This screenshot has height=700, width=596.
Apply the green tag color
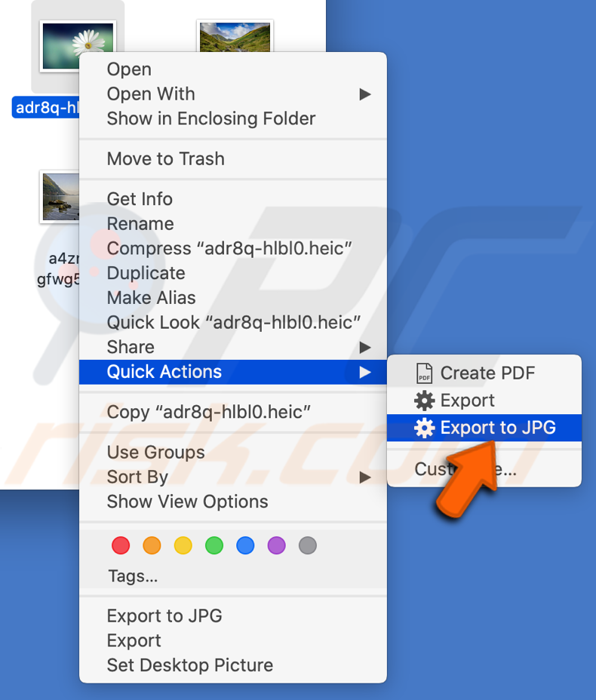(214, 545)
